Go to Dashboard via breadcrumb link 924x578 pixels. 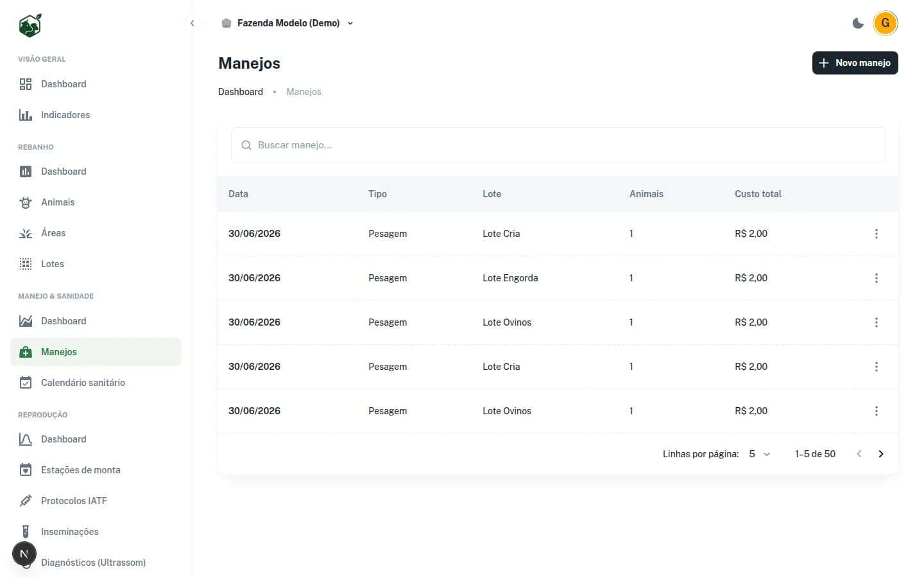pos(241,92)
